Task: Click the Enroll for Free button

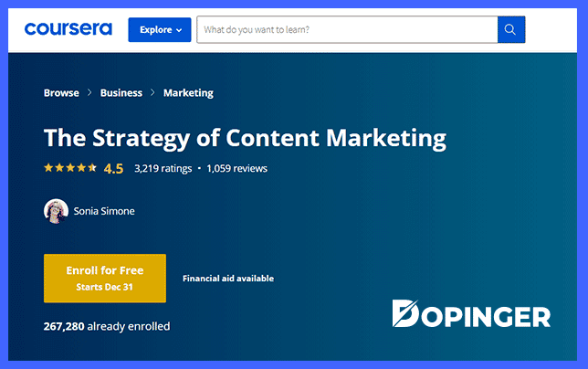Action: point(105,279)
